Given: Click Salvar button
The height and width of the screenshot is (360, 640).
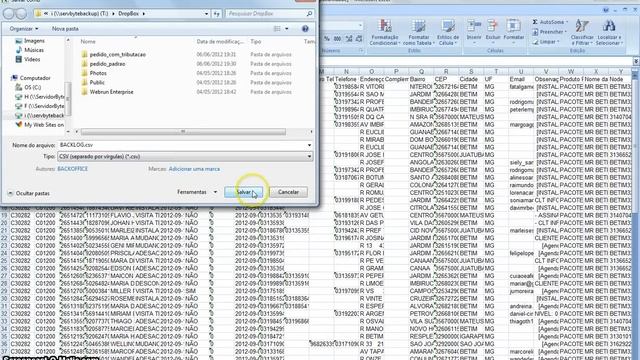Looking at the screenshot, I should click(x=244, y=192).
